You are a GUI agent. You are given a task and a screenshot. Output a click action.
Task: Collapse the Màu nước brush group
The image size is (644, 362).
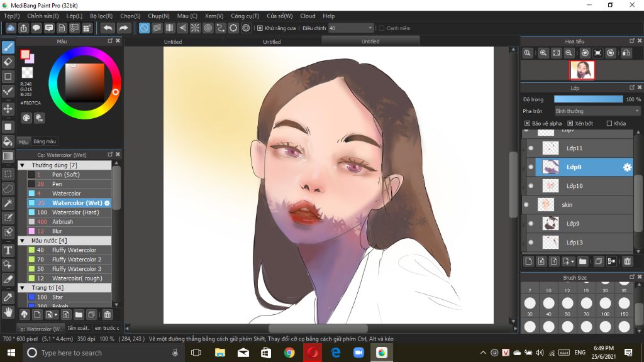(22, 241)
